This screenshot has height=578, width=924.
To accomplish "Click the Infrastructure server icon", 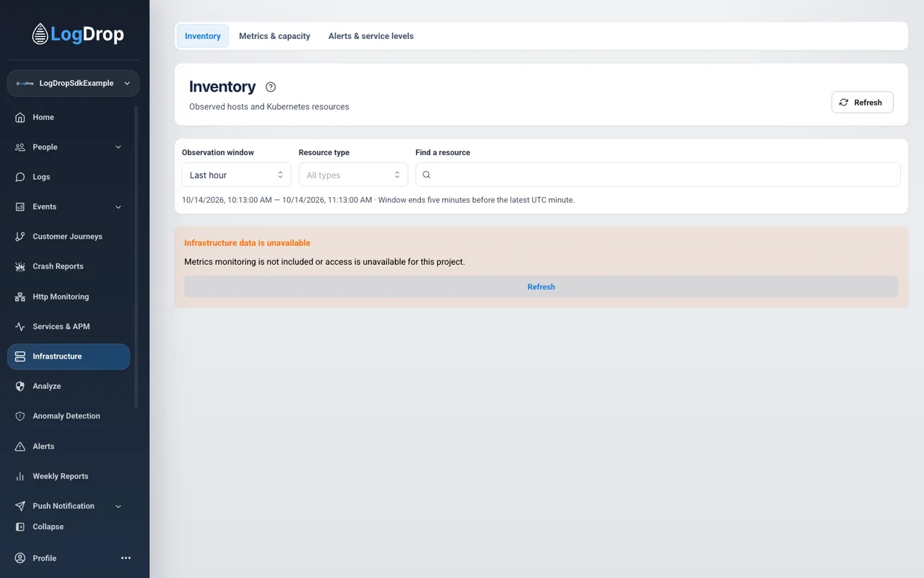I will pyautogui.click(x=20, y=356).
